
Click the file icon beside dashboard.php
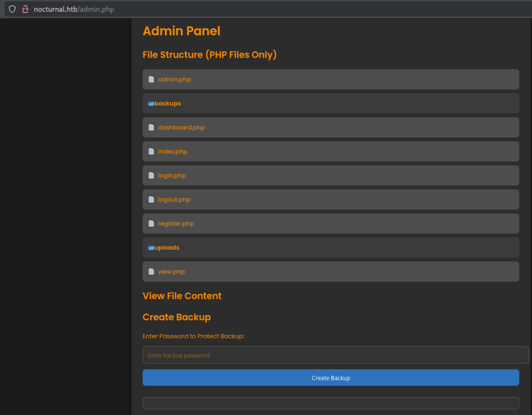coord(151,127)
